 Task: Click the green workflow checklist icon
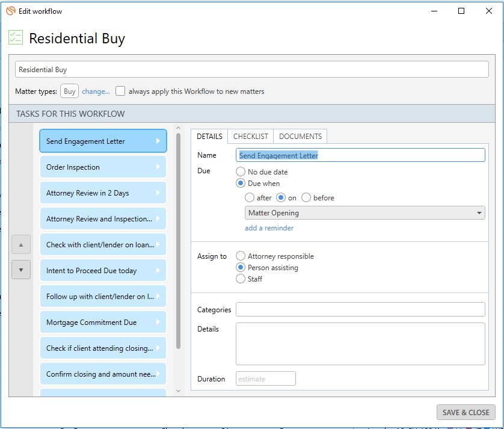pos(16,37)
